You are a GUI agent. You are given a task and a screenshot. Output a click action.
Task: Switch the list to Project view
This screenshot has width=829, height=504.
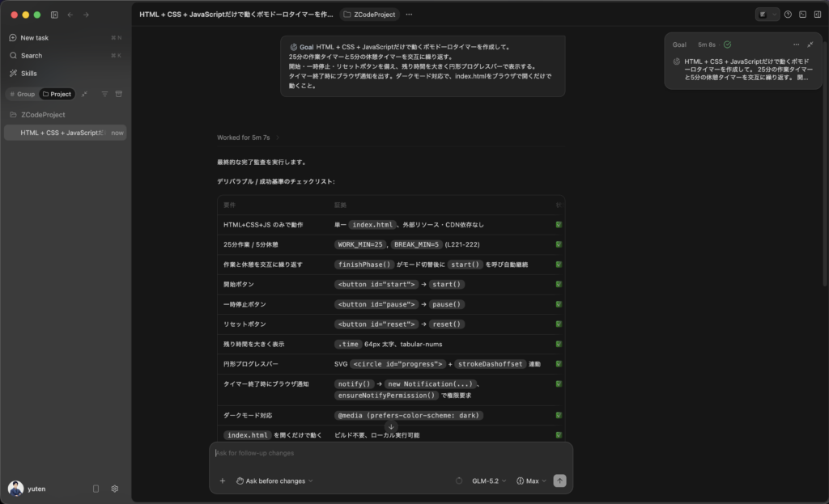tap(57, 94)
